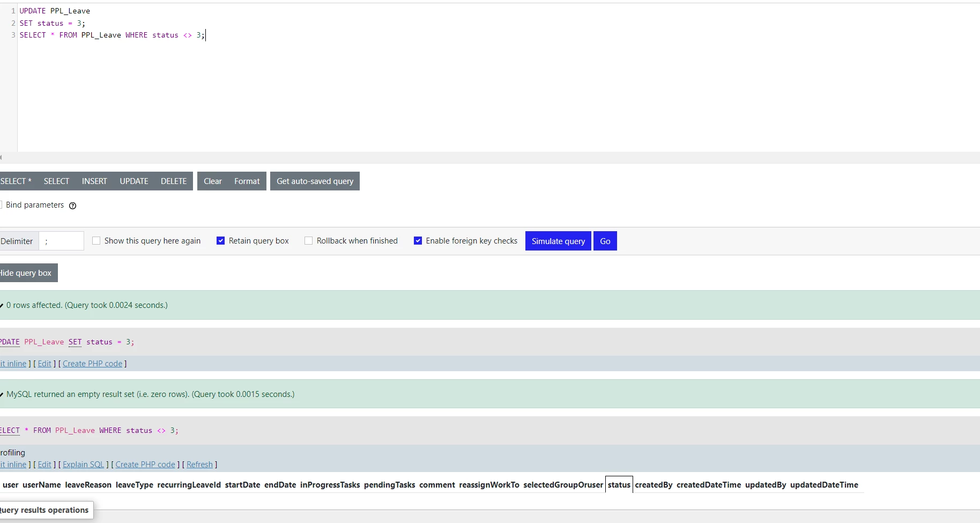Screen dimensions: 980x523
Task: Click Get auto-saved query
Action: pos(315,181)
